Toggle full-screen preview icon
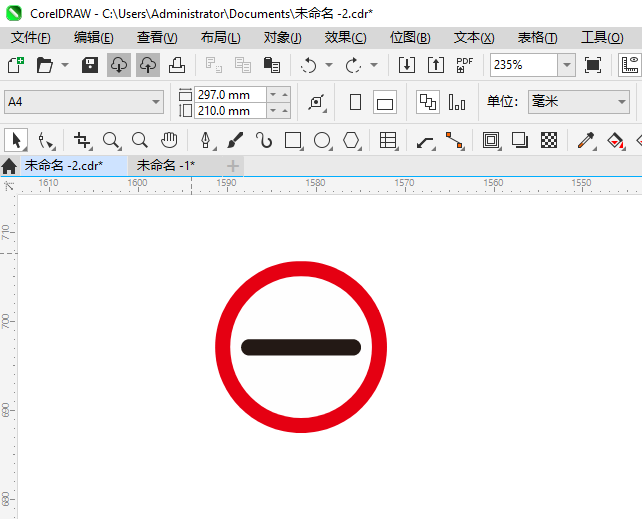This screenshot has width=642, height=519. point(593,65)
